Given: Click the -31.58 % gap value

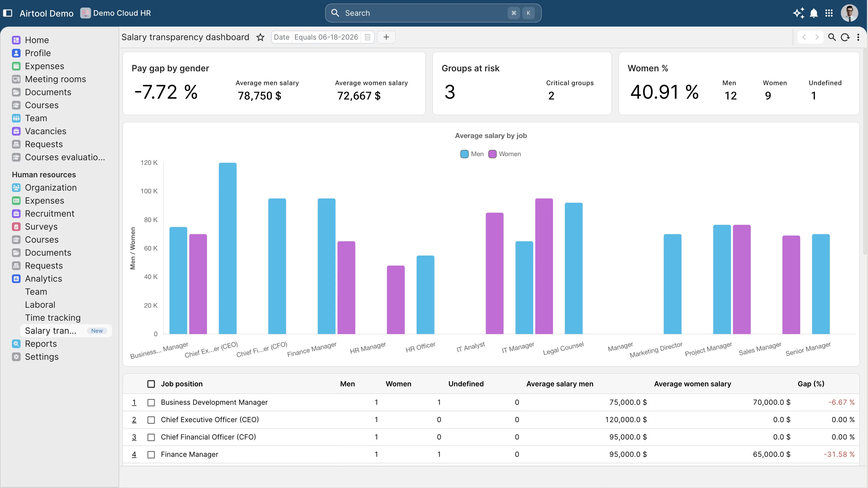Looking at the screenshot, I should click(839, 455).
